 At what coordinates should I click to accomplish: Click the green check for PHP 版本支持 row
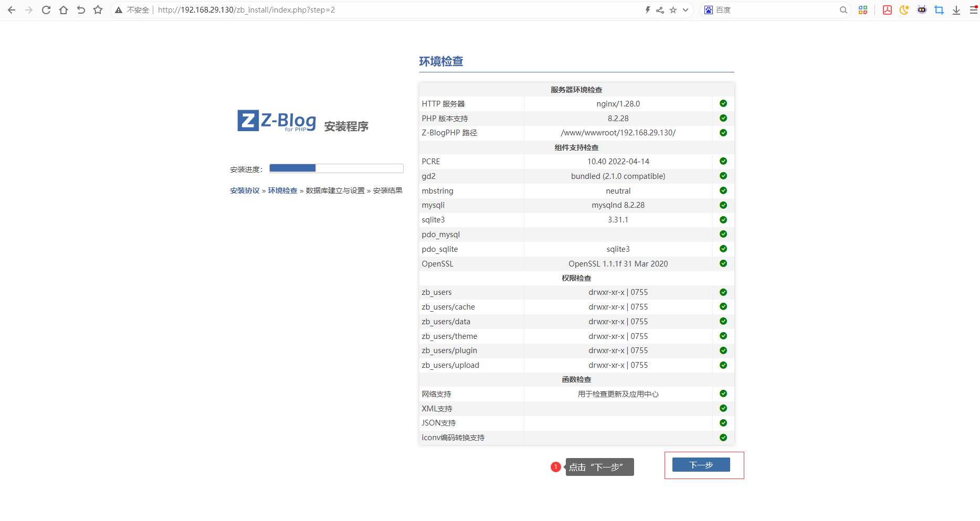723,118
